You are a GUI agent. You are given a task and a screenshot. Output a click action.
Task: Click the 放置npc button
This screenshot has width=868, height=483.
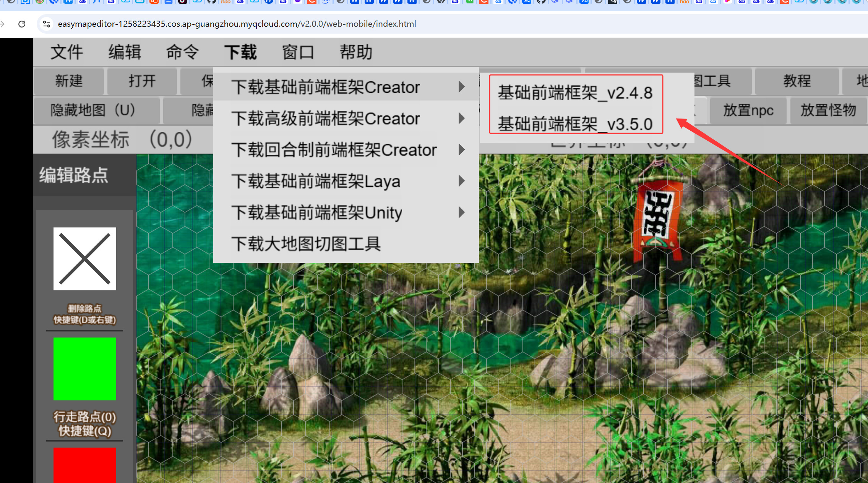click(748, 110)
